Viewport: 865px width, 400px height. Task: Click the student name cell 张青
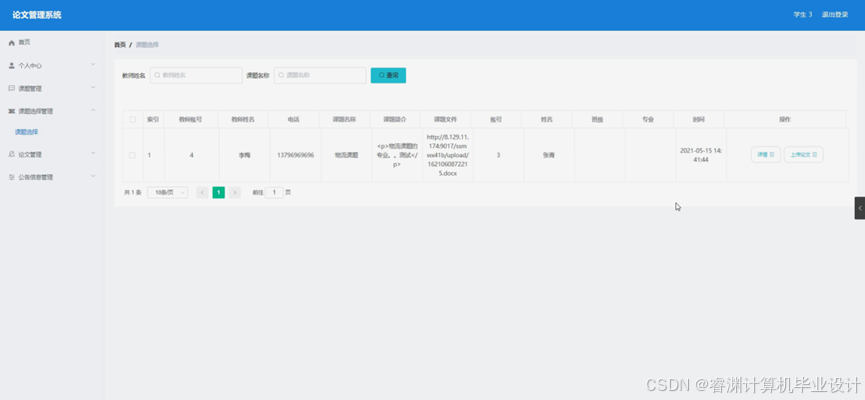(549, 156)
